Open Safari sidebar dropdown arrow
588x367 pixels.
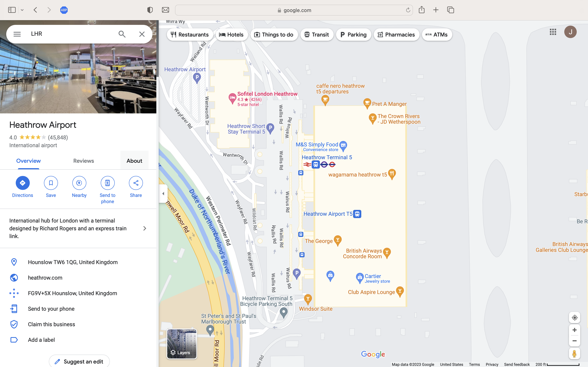point(22,10)
